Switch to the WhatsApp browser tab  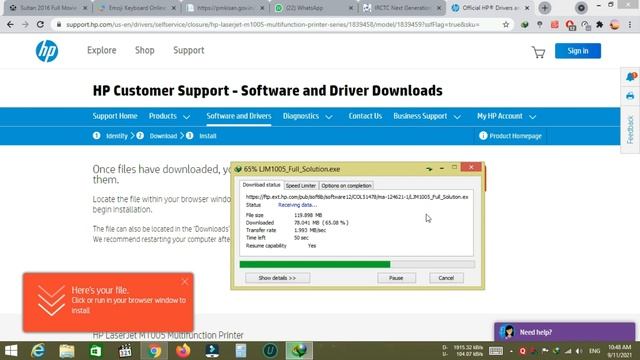tap(313, 8)
